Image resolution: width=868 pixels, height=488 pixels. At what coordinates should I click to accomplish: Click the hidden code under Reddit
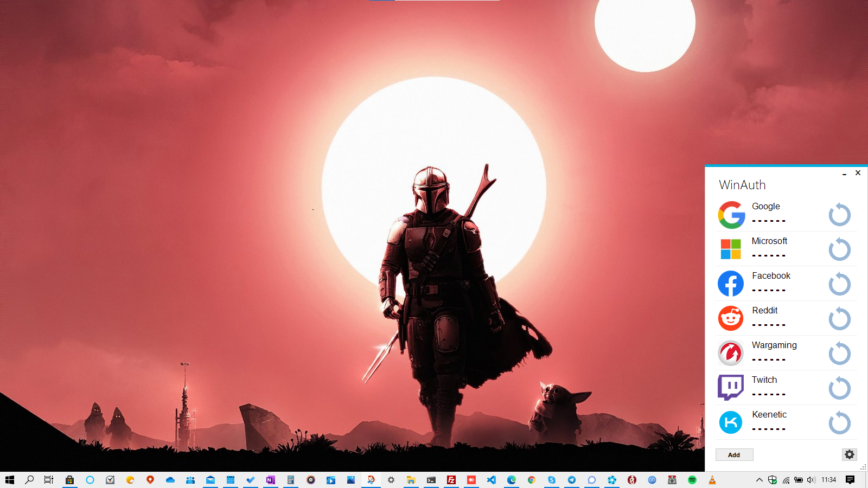click(769, 325)
